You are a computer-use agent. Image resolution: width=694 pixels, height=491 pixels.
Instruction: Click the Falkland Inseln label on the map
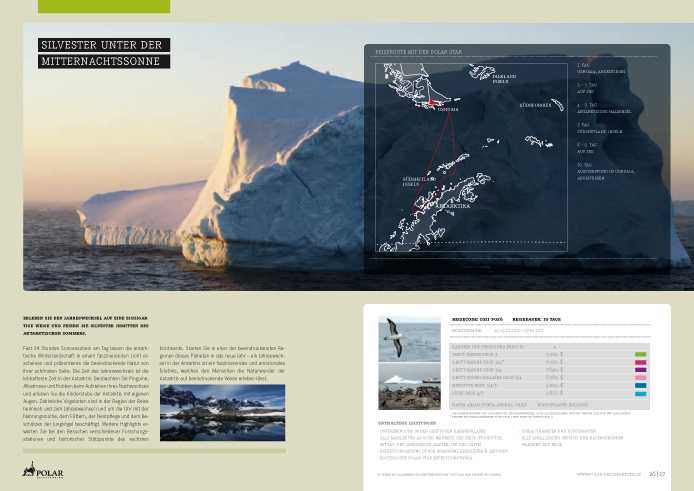tap(506, 78)
